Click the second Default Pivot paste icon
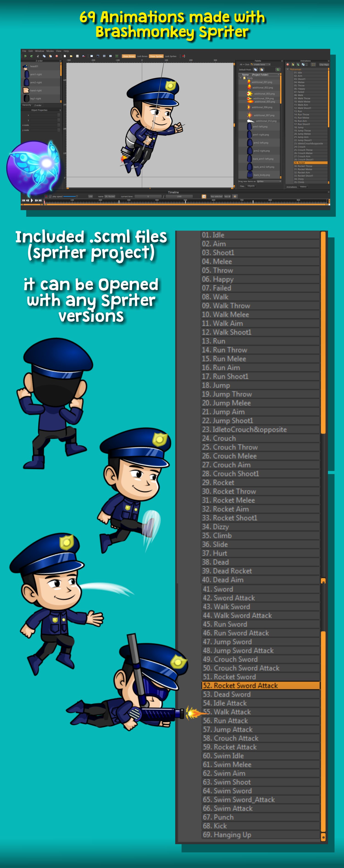The height and width of the screenshot is (868, 344). [261, 70]
